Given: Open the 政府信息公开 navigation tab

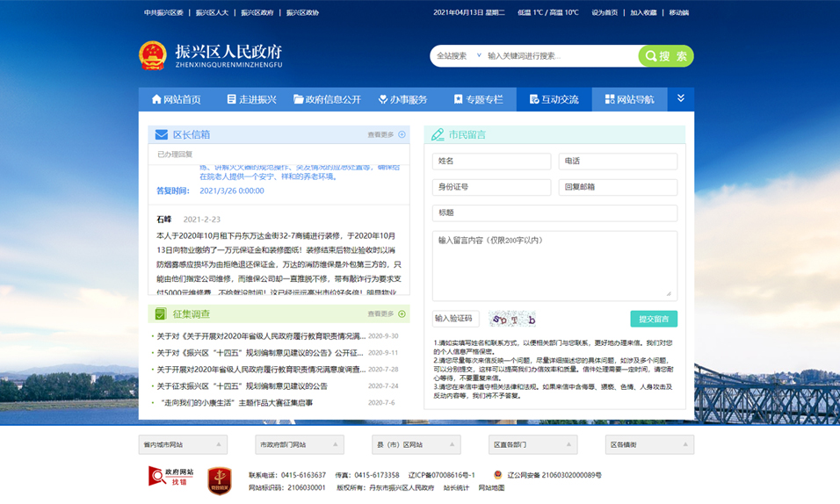Looking at the screenshot, I should coord(327,99).
